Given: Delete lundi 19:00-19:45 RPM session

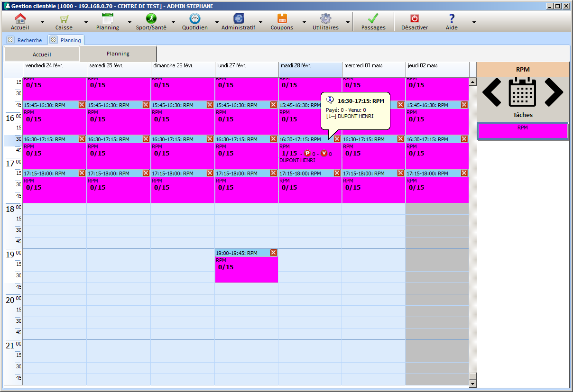Looking at the screenshot, I should click(273, 253).
